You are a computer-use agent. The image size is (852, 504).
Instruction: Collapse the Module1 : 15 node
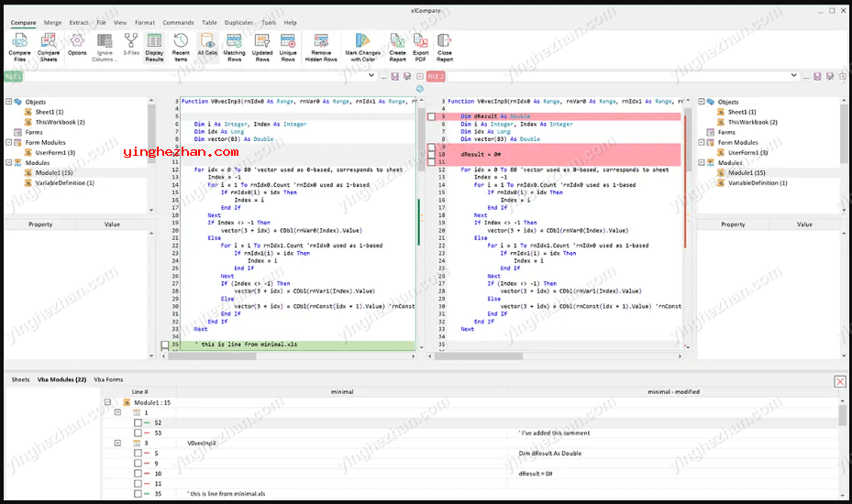coord(108,402)
